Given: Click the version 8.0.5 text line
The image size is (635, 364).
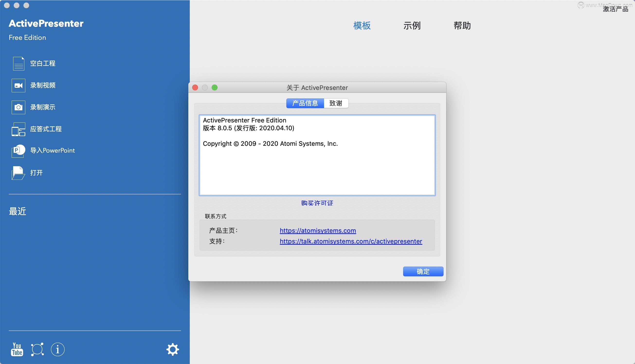Looking at the screenshot, I should (249, 128).
